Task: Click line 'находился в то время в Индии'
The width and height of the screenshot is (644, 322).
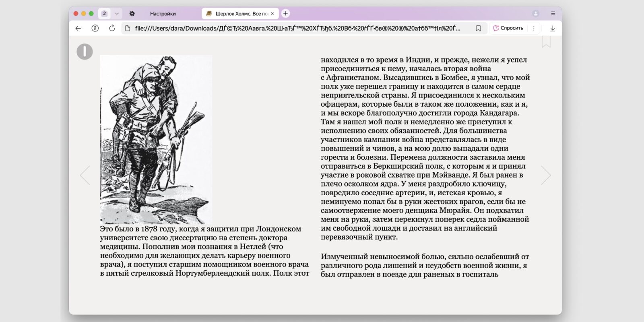Action: coord(424,60)
